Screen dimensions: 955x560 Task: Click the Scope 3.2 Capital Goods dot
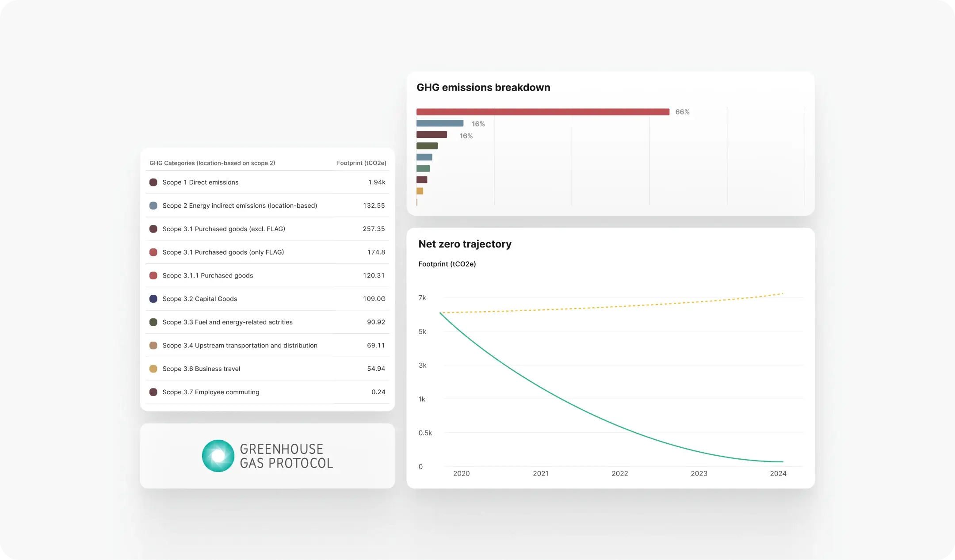pyautogui.click(x=153, y=299)
